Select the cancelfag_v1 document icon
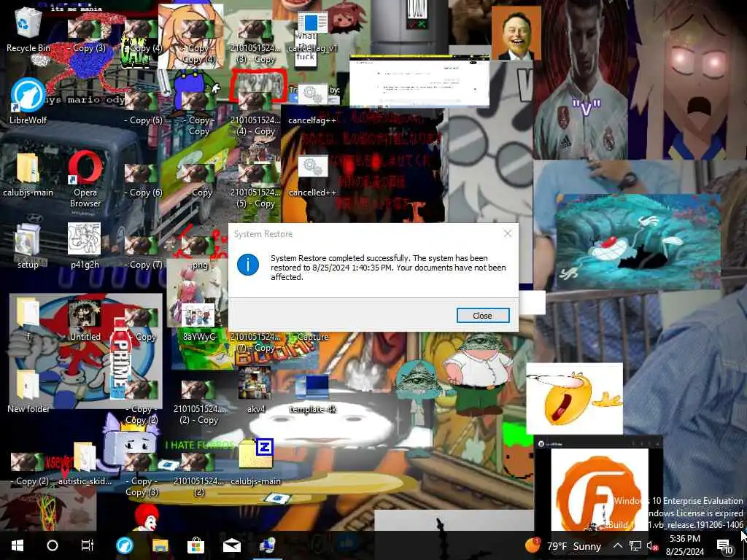Viewport: 747px width, 560px height. point(312,31)
